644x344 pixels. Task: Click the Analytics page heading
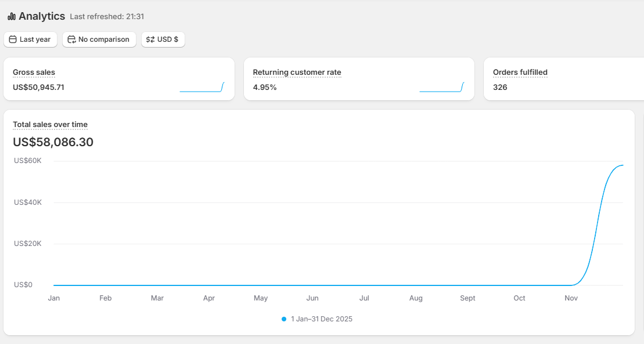(41, 16)
